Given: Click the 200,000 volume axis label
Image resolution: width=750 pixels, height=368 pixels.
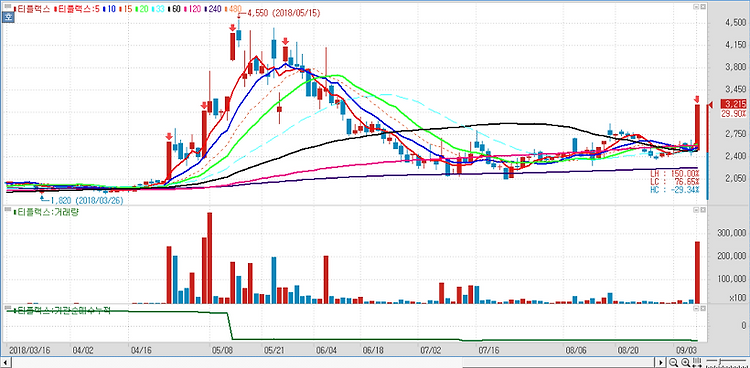Looking at the screenshot, I should 733,256.
